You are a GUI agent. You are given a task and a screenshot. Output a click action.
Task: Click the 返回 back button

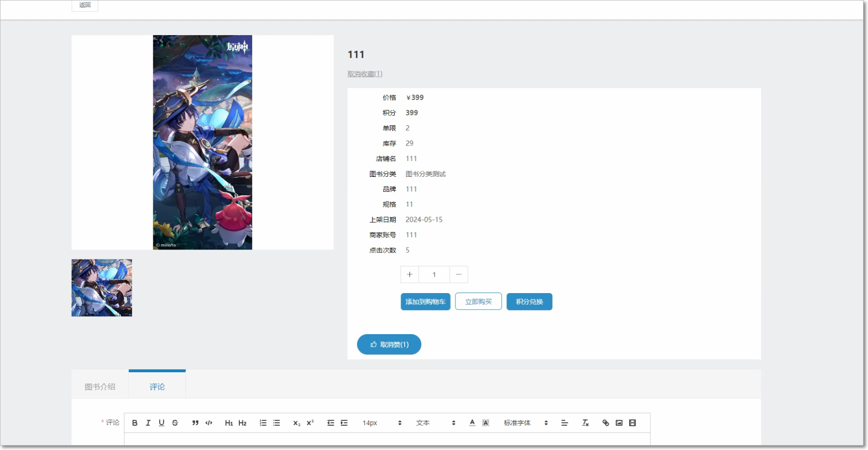[x=85, y=5]
